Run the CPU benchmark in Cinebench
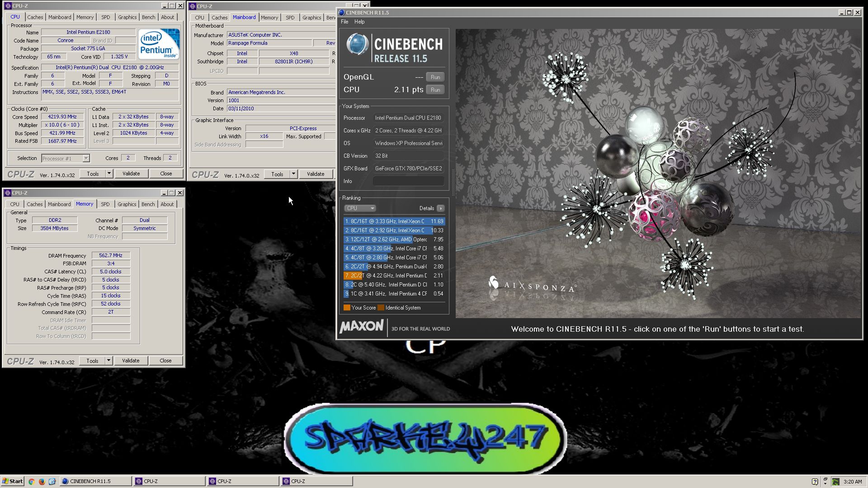 click(x=435, y=90)
